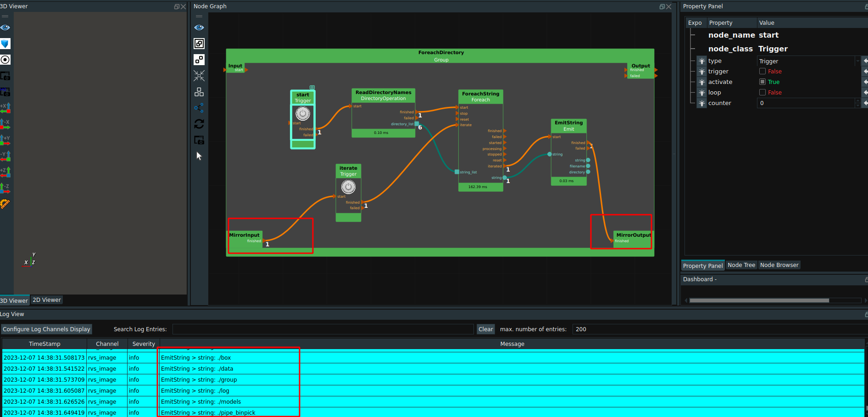The image size is (868, 417).
Task: Click the Value column header in Property Panel
Action: pyautogui.click(x=812, y=23)
